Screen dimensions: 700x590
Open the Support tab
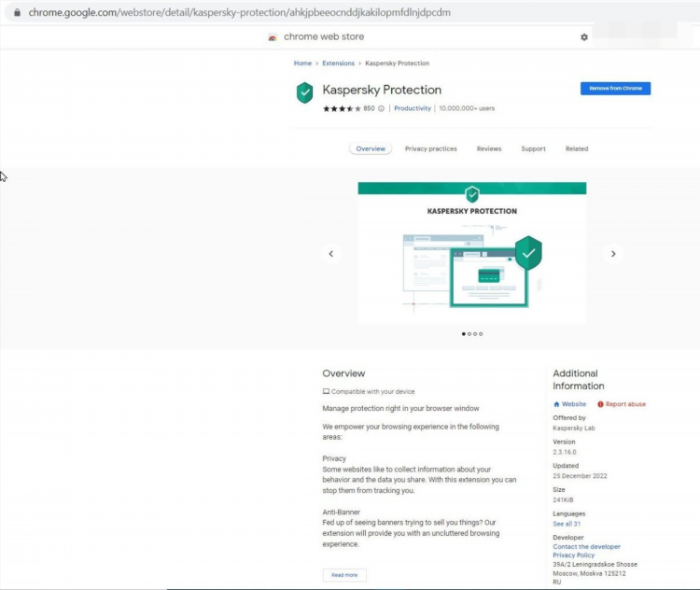coord(533,148)
